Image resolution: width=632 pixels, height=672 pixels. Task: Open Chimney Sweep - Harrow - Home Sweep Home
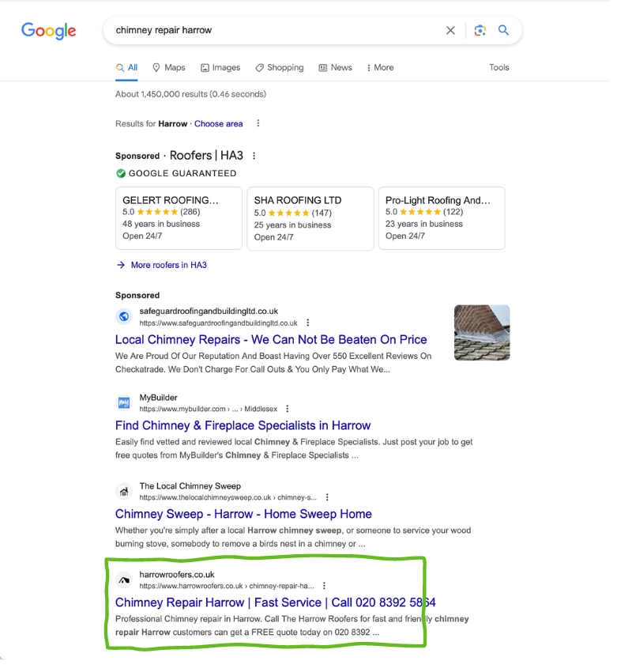point(243,514)
